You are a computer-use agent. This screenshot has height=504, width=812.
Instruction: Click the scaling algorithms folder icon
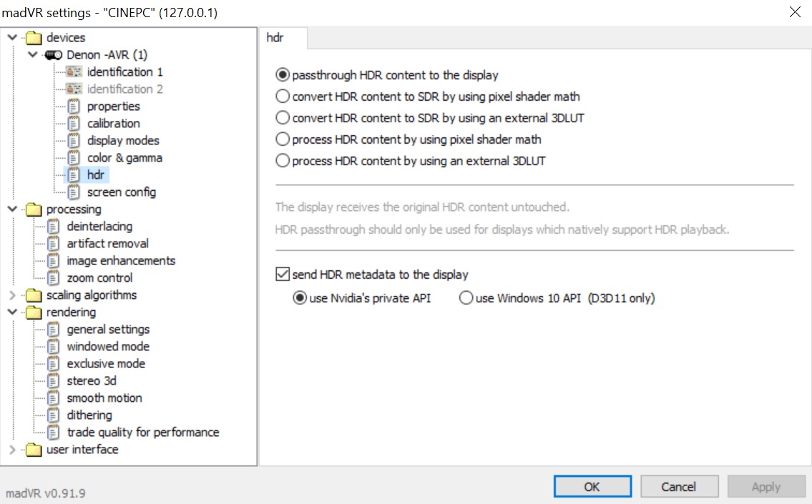[34, 295]
